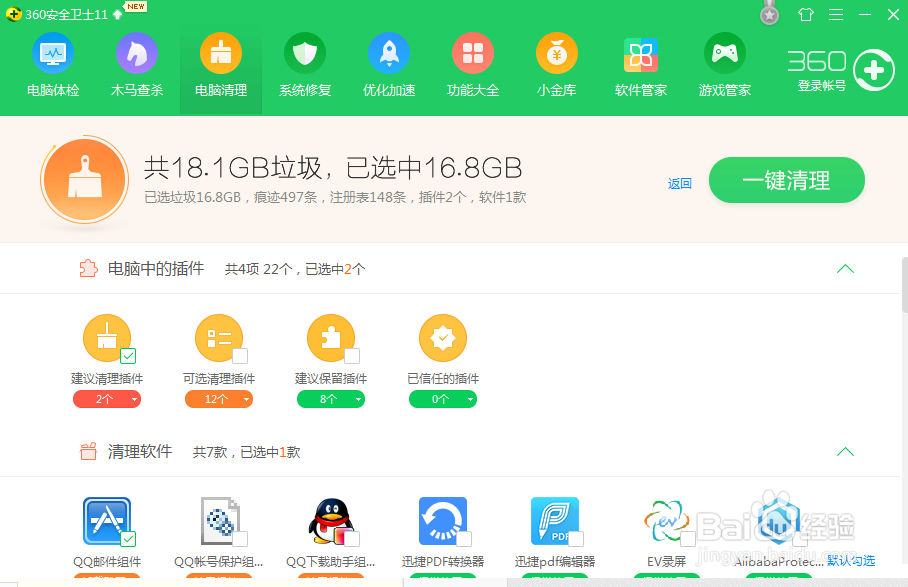Click the QQ下载助手 penguin icon
Viewport: 908px width, 587px height.
[x=331, y=521]
